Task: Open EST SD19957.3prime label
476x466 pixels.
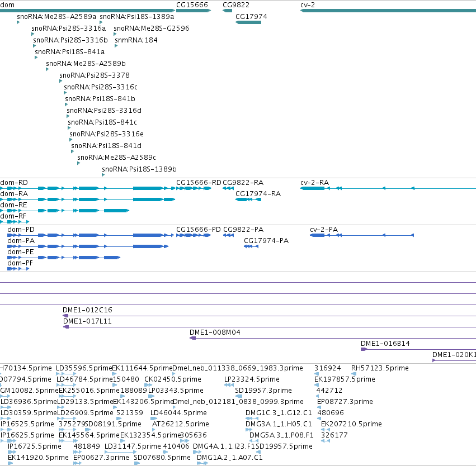Action: pyautogui.click(x=263, y=391)
